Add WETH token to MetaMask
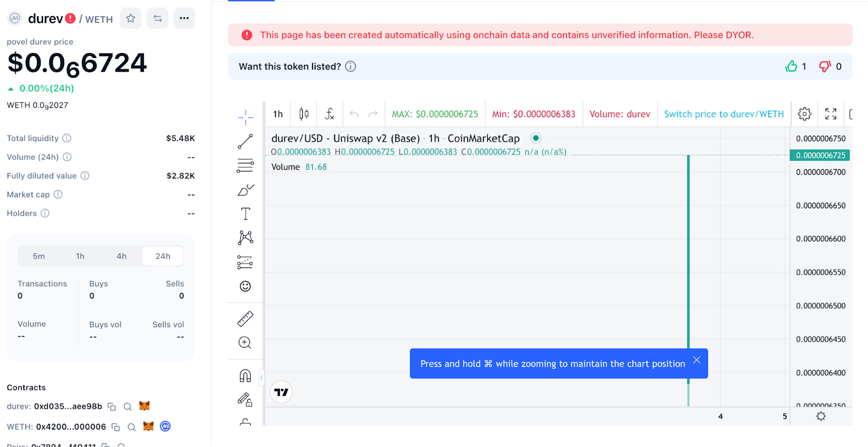 (148, 426)
